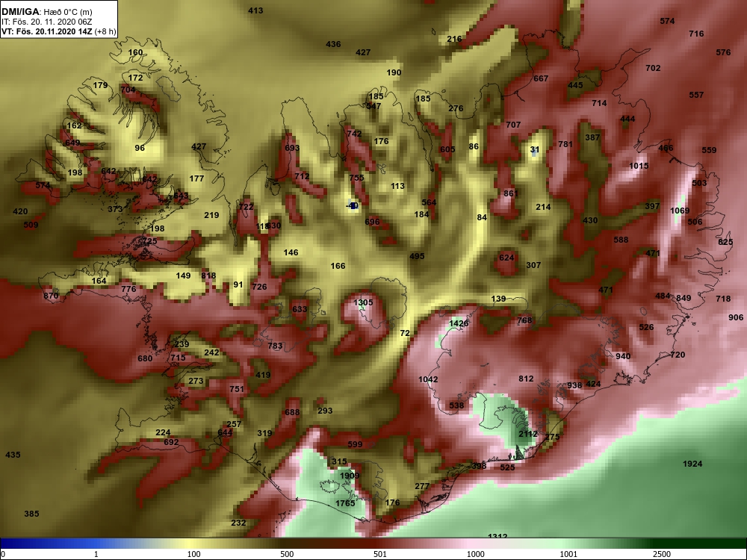Select the 160 value in the Westfjords

pos(135,52)
